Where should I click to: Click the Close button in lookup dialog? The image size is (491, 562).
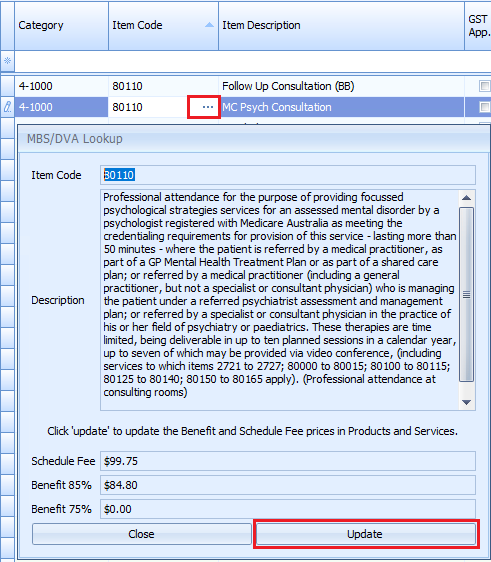click(x=142, y=534)
